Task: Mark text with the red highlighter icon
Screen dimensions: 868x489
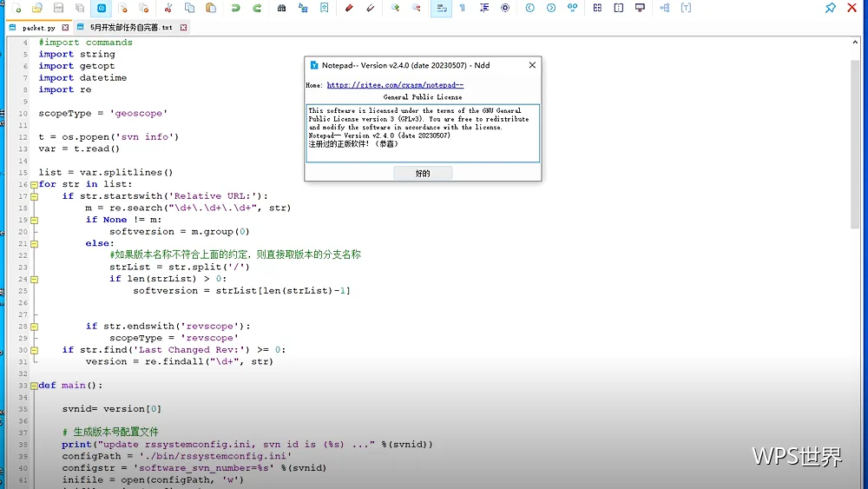Action: coord(349,8)
